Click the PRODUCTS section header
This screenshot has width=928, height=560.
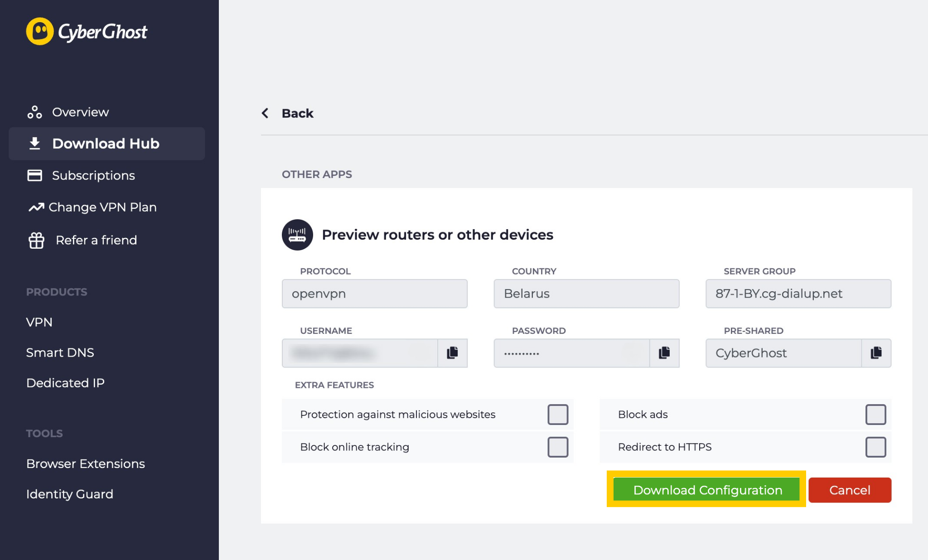click(57, 292)
